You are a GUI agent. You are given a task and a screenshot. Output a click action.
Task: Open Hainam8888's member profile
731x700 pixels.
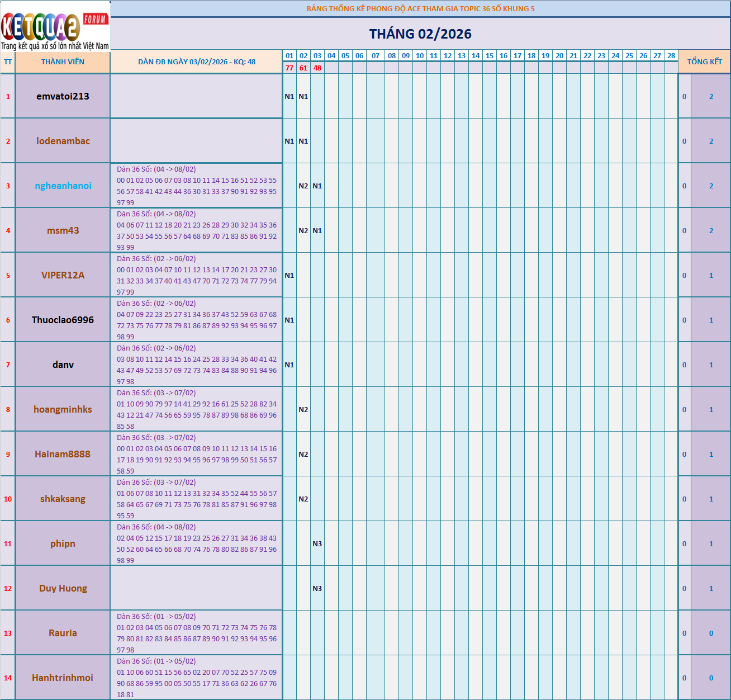tap(63, 454)
